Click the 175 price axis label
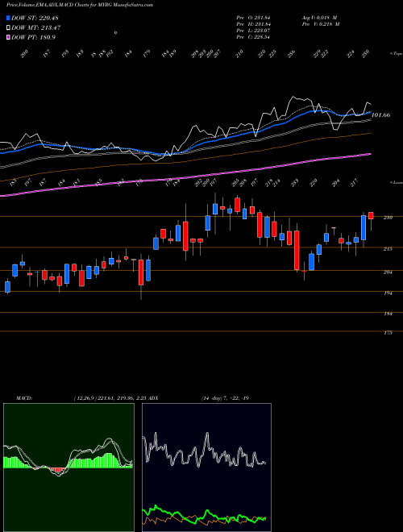This screenshot has height=532, width=403. 388,333
